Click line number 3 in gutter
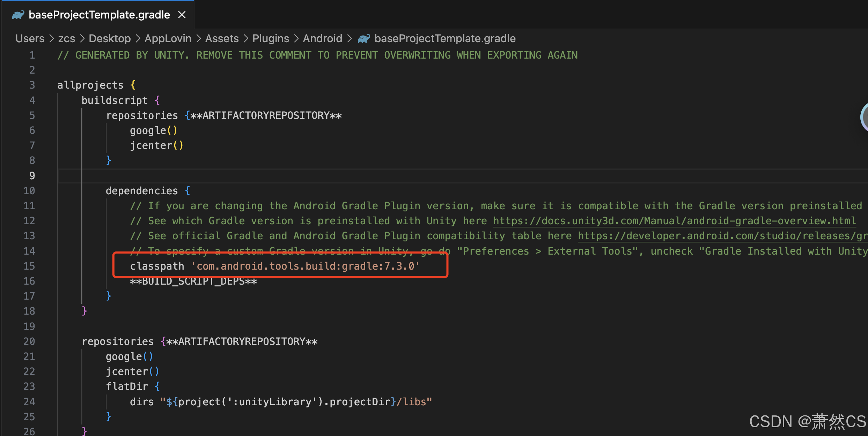 coord(32,85)
